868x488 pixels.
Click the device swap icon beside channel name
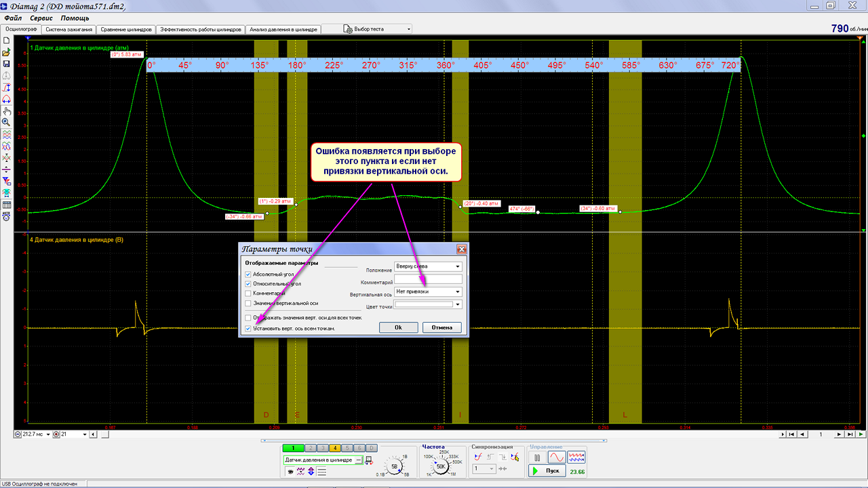click(369, 460)
